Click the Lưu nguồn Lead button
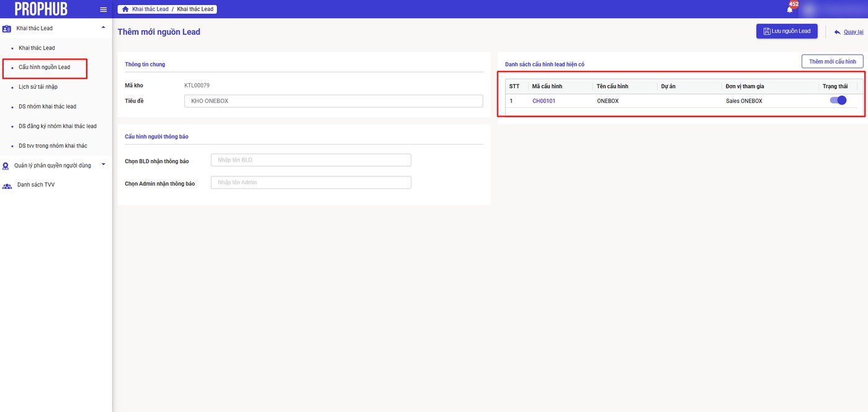This screenshot has height=412, width=868. point(787,31)
